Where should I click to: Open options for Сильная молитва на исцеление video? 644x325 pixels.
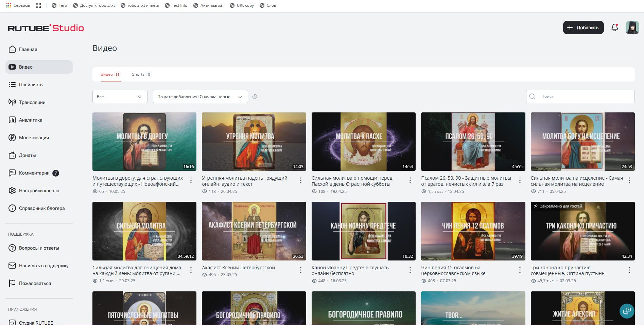coord(629,181)
